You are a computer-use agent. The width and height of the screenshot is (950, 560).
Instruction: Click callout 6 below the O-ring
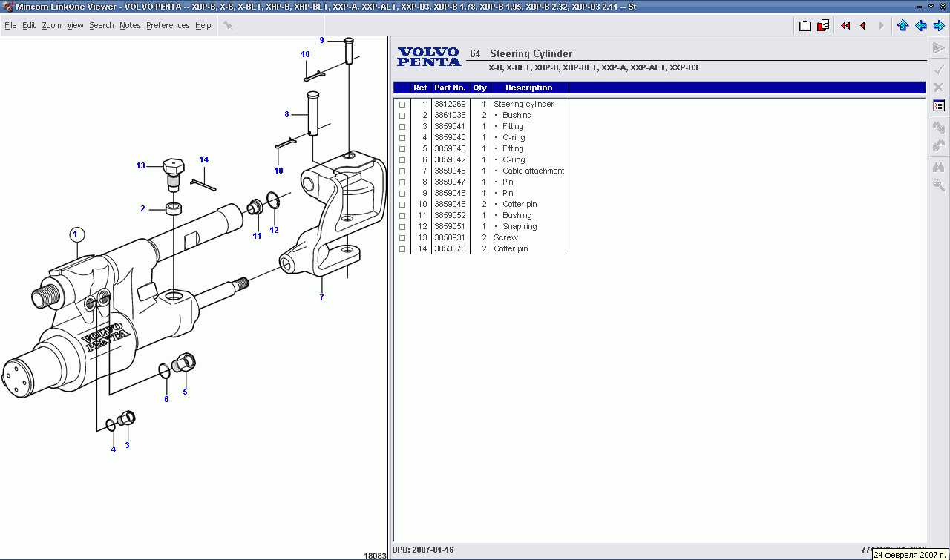(x=166, y=399)
